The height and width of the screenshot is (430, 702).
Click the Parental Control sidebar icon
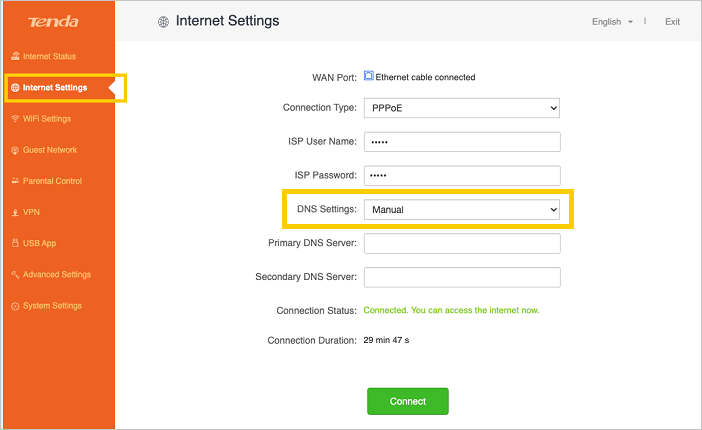tap(15, 181)
